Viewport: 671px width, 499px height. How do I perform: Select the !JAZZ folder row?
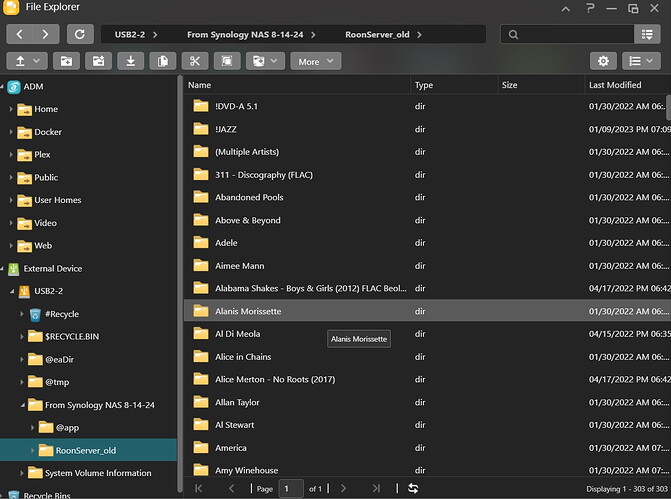pyautogui.click(x=425, y=129)
